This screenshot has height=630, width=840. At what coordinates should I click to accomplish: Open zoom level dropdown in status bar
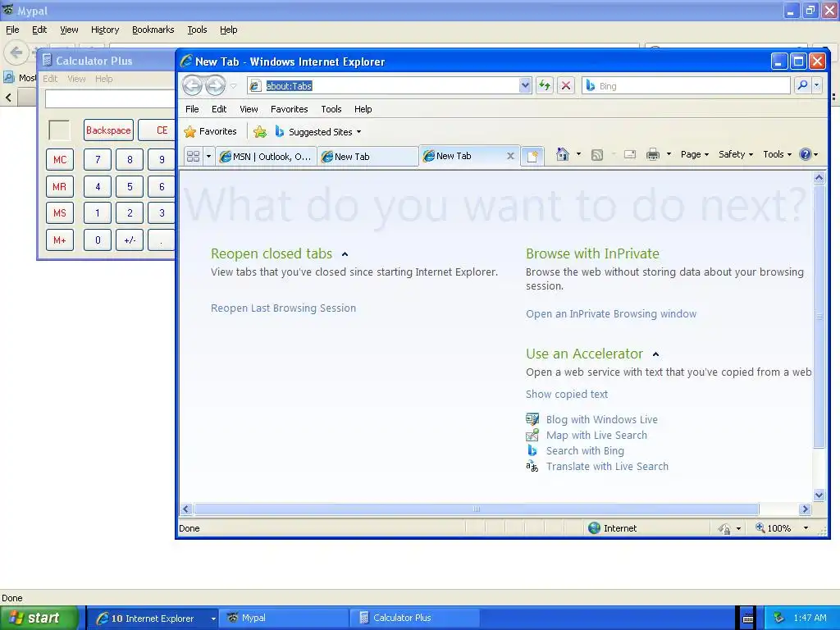click(x=806, y=528)
